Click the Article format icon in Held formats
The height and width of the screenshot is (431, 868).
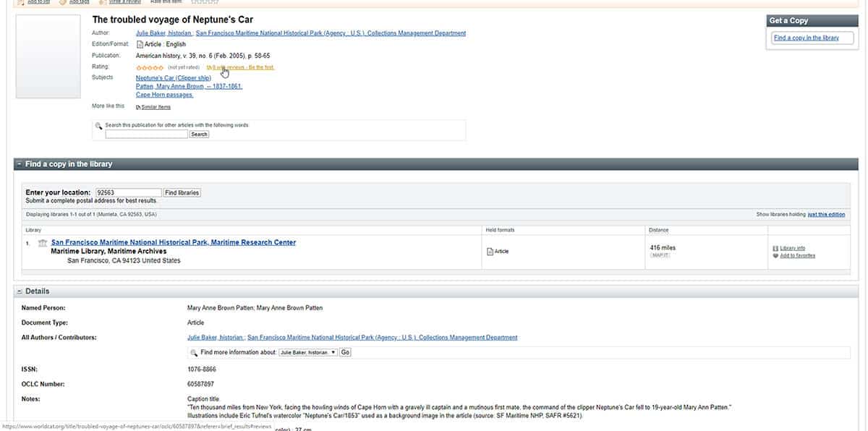(490, 252)
